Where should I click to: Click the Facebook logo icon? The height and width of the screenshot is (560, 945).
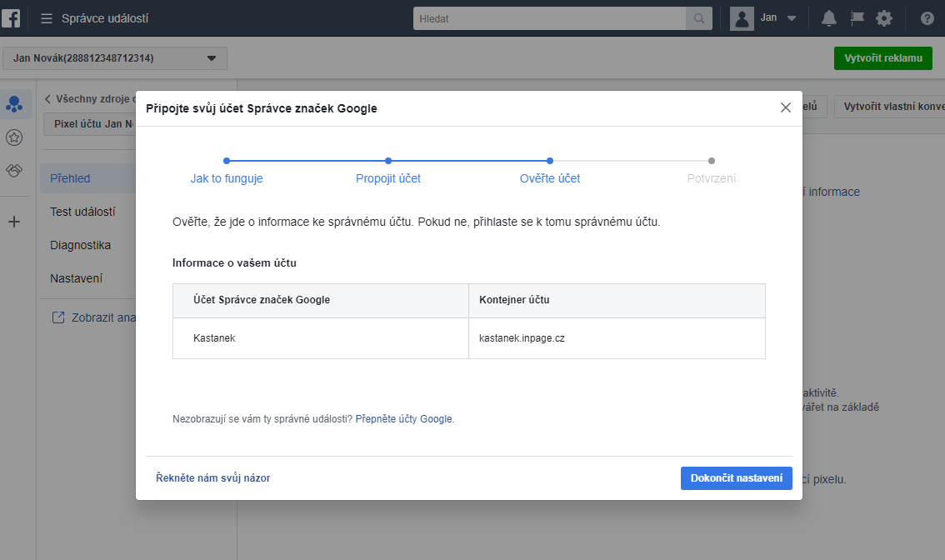(x=11, y=17)
